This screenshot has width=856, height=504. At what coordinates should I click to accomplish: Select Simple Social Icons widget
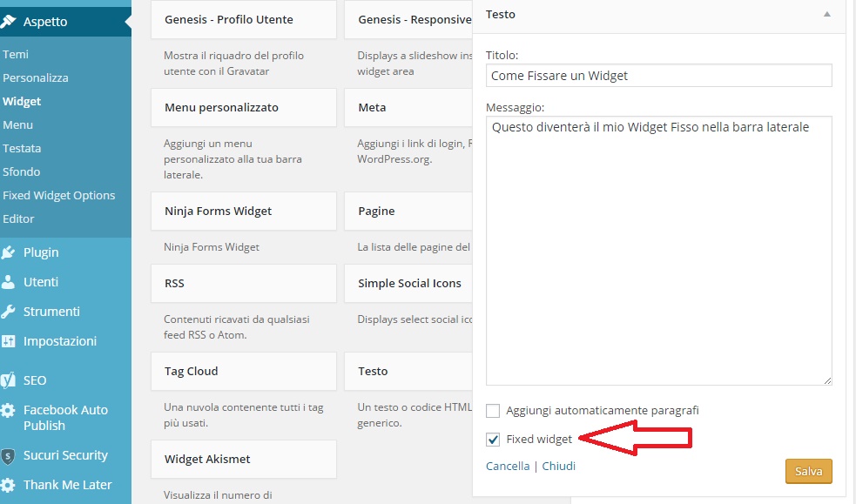click(x=408, y=283)
